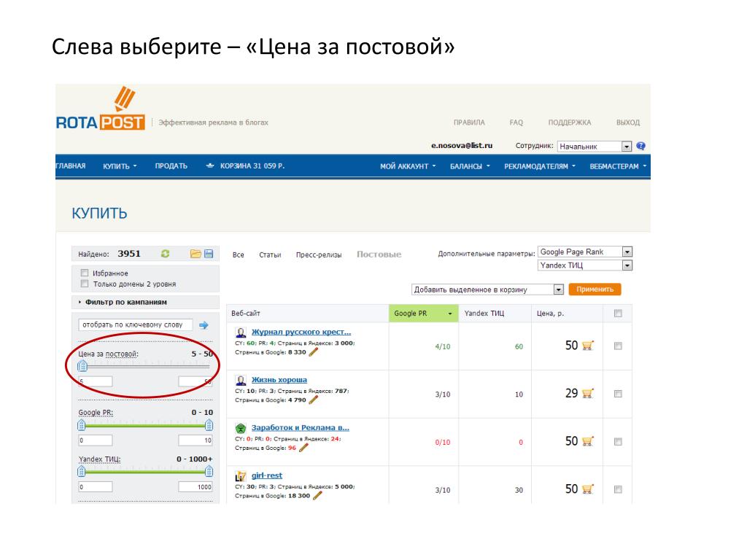Open the МОЙ АККАУНТ menu
747x560 pixels.
pyautogui.click(x=408, y=166)
